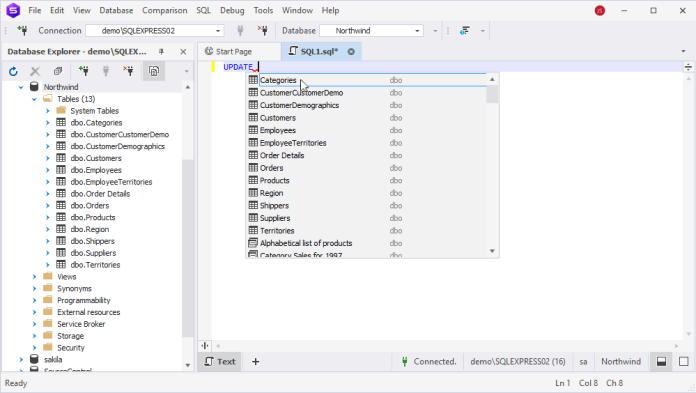Open the Debug menu
The image size is (696, 393).
click(232, 10)
